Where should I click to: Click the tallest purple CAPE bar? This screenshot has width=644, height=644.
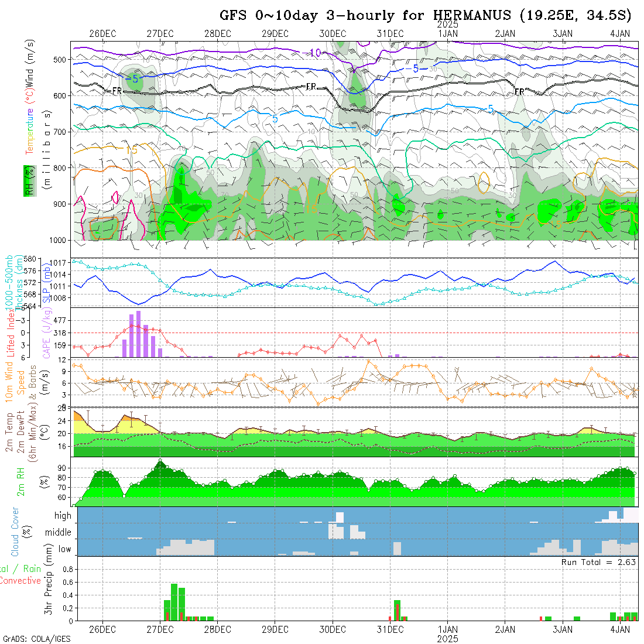coord(138,334)
